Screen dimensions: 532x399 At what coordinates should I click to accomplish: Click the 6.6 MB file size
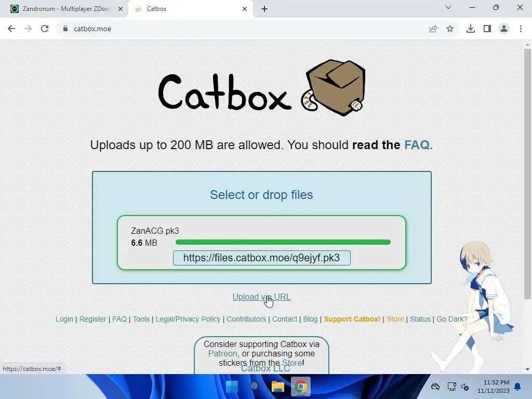[x=144, y=243]
